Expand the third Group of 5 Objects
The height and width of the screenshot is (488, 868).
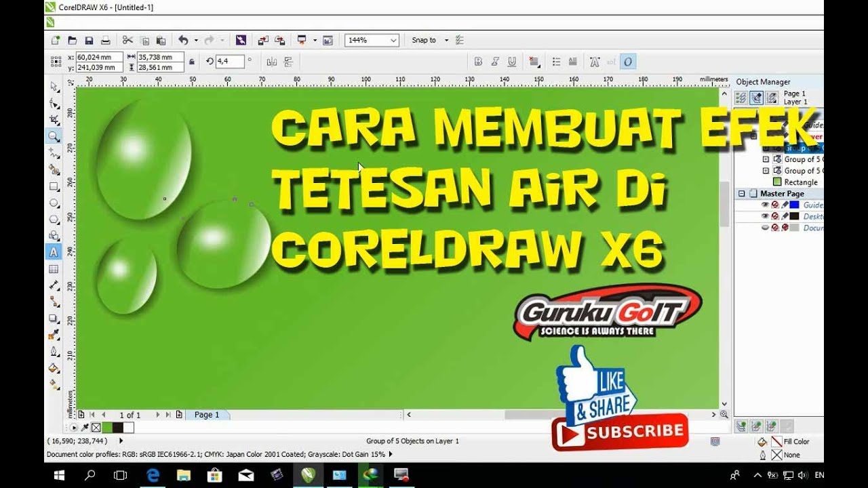(x=766, y=171)
